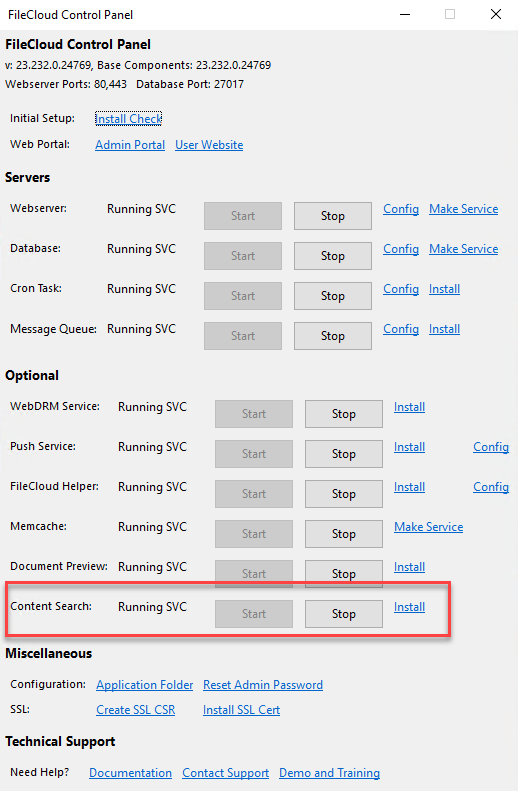Open the Admin Portal link
The width and height of the screenshot is (518, 791).
point(130,145)
